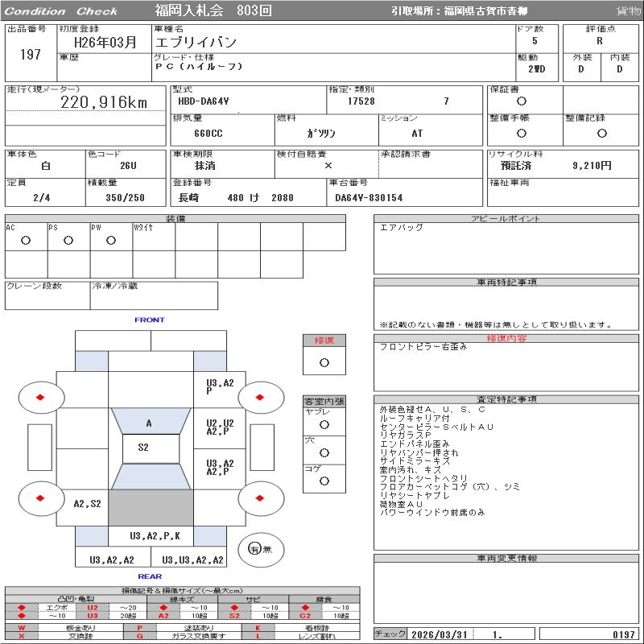Click the circled 有 mark near the rear

(x=254, y=549)
